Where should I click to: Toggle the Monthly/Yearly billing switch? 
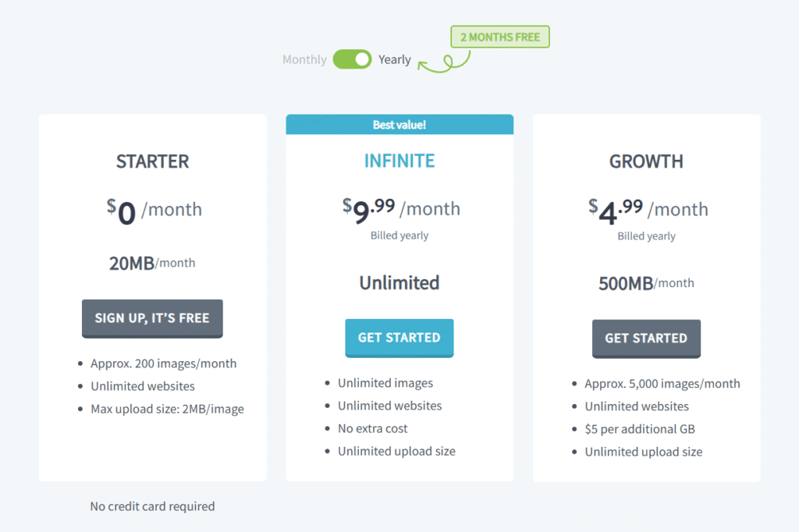(352, 59)
